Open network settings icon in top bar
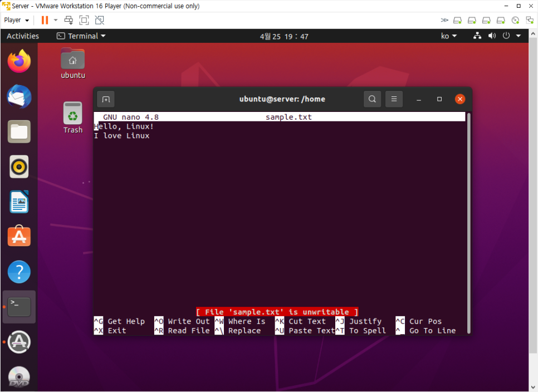 (477, 36)
